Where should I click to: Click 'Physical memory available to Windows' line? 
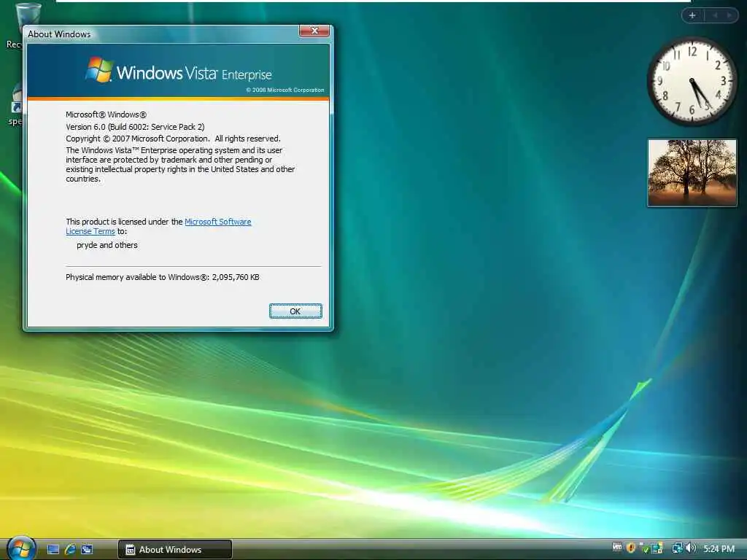[x=163, y=277]
